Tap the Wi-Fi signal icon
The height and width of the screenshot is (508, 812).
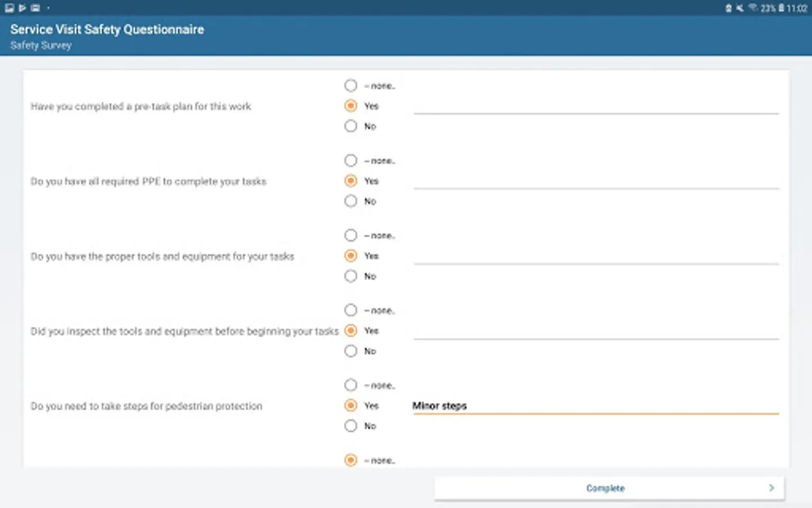753,8
